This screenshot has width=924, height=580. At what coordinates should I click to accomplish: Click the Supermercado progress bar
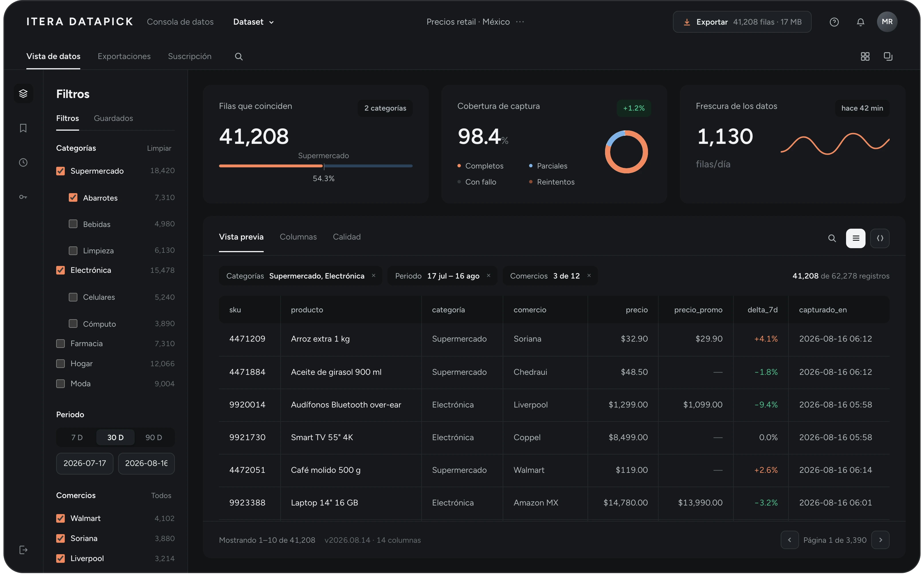coord(315,166)
